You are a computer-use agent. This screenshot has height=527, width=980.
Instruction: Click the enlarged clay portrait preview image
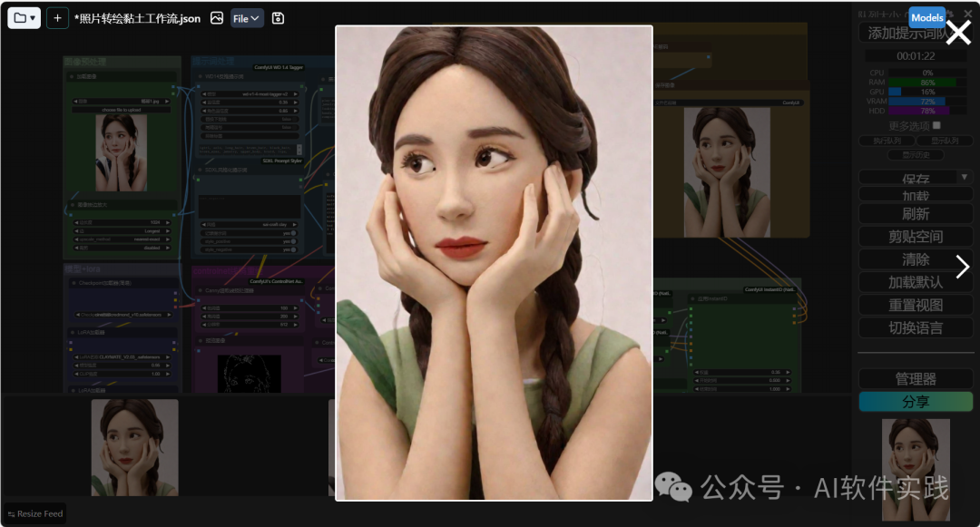494,263
